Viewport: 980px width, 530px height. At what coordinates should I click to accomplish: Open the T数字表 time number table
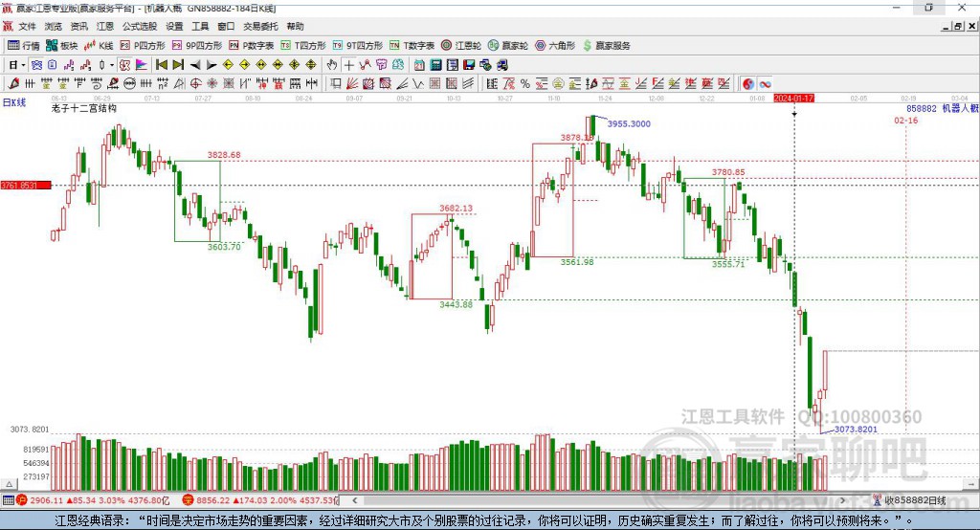(412, 46)
